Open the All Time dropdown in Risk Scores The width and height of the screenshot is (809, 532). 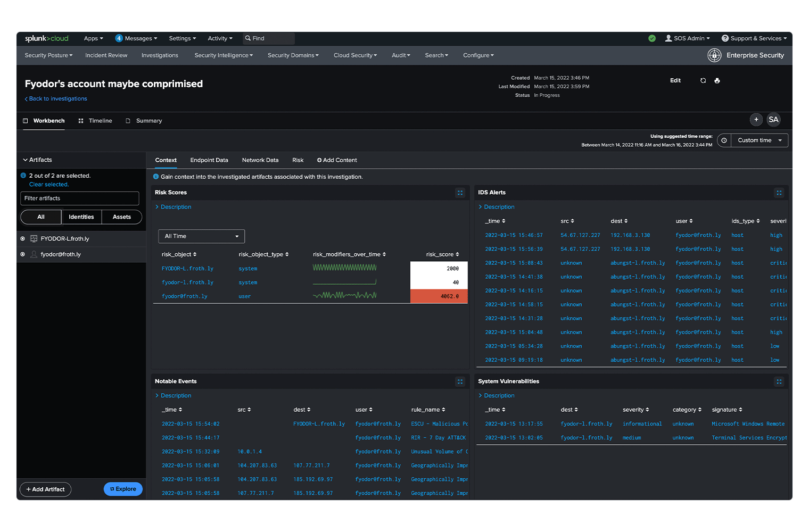[x=201, y=236]
